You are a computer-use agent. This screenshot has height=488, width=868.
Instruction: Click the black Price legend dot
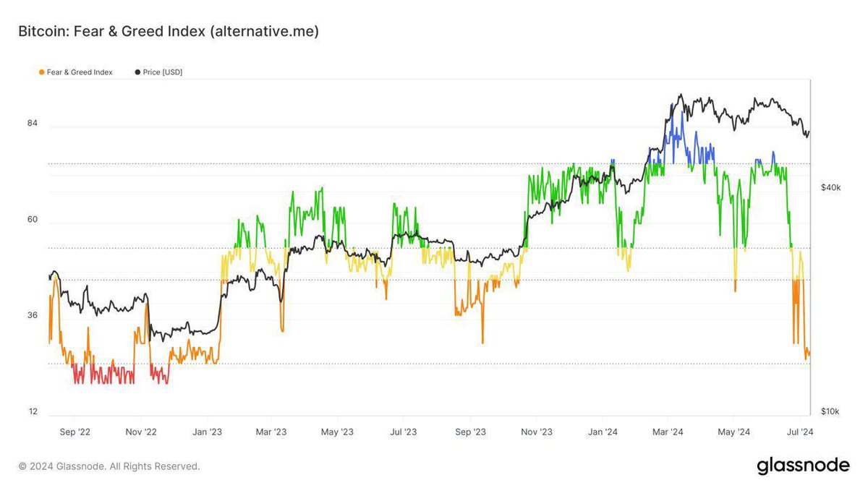click(x=137, y=72)
